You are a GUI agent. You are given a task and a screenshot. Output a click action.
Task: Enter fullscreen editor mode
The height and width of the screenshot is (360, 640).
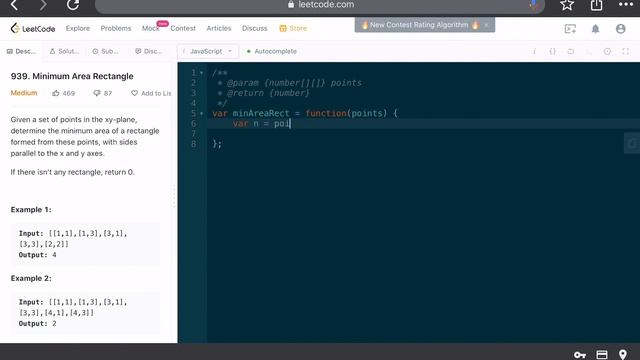tap(625, 51)
